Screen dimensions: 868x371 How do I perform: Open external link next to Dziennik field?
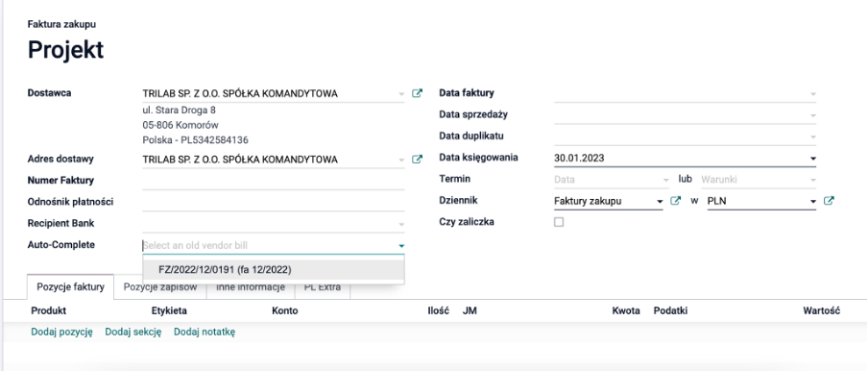[x=675, y=201]
